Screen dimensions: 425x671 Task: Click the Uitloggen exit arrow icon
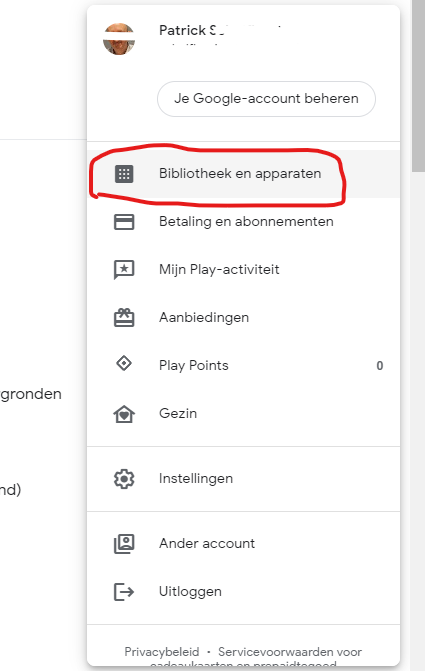point(124,592)
